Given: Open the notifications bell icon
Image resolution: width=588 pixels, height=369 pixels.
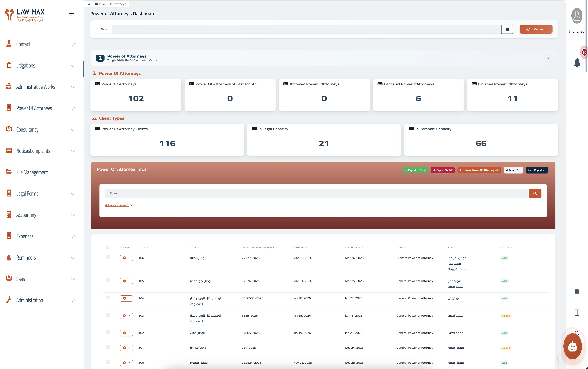Looking at the screenshot, I should [x=577, y=63].
